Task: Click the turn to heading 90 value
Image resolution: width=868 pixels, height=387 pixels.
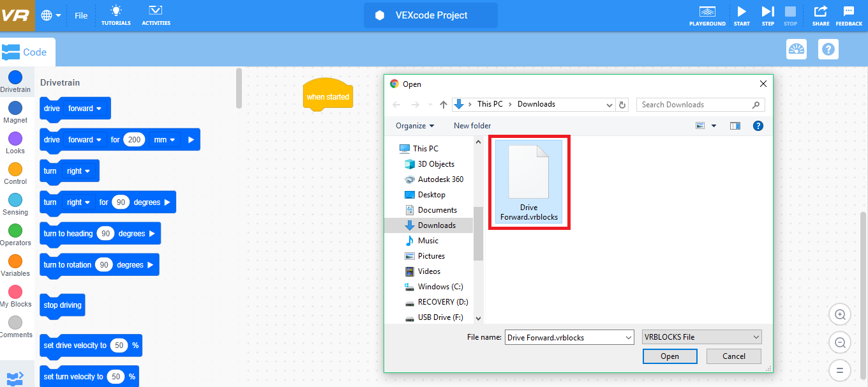Action: click(106, 234)
